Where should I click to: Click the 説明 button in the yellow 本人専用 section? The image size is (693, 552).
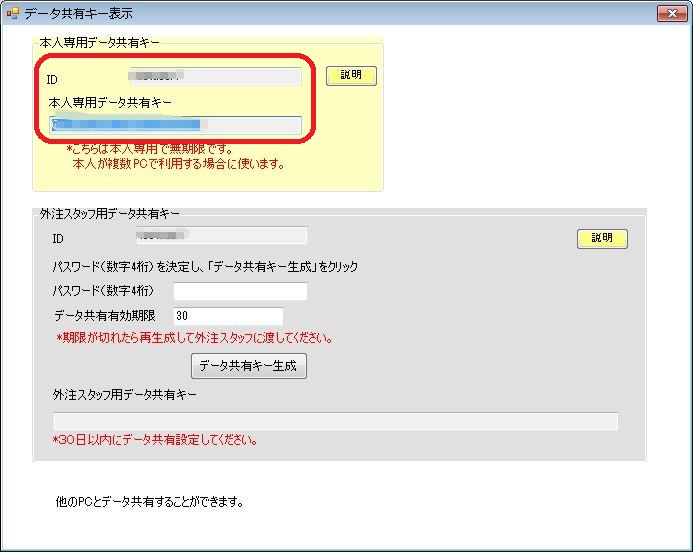point(351,76)
